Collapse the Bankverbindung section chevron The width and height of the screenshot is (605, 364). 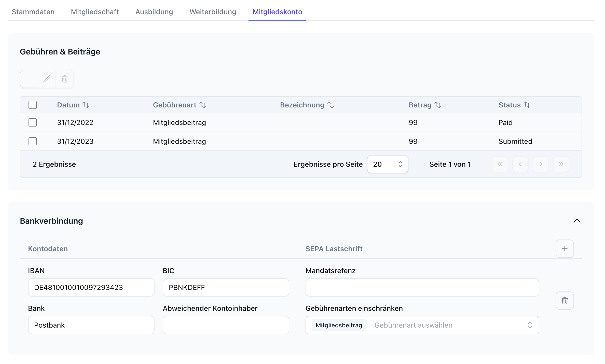point(577,221)
